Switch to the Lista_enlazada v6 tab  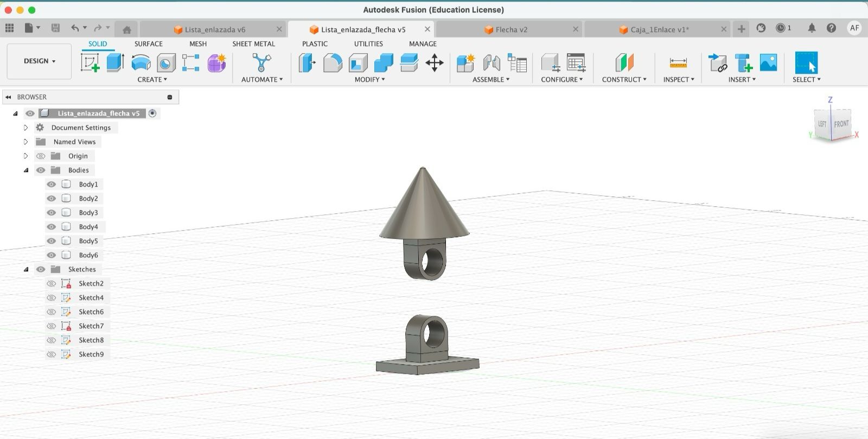[x=212, y=29]
